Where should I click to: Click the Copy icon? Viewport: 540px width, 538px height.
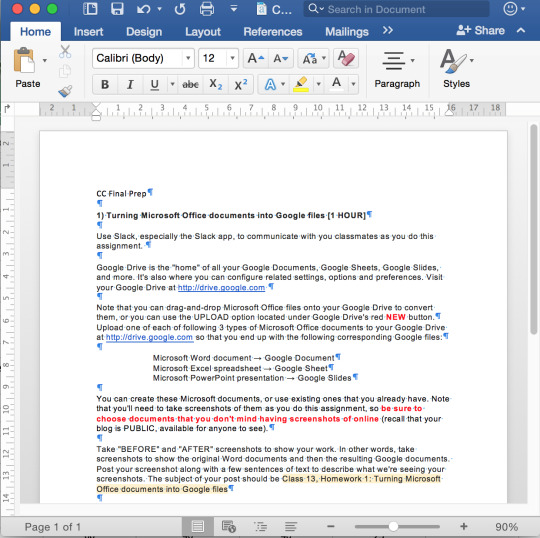pos(65,71)
